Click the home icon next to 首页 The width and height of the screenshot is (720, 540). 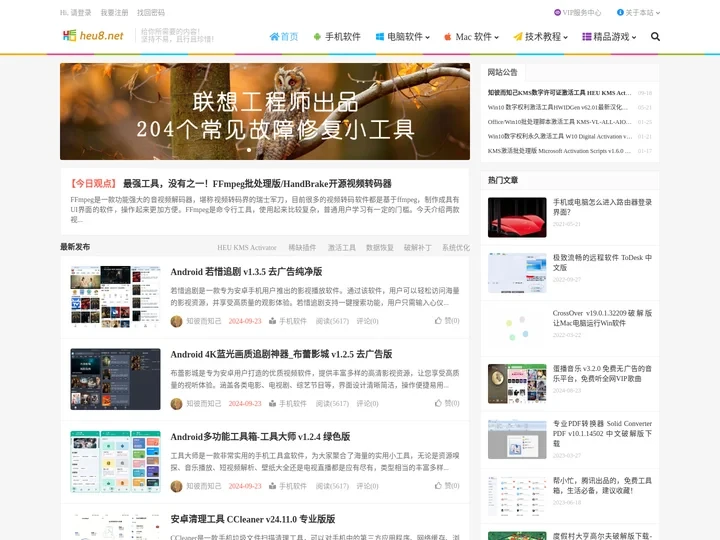point(274,37)
